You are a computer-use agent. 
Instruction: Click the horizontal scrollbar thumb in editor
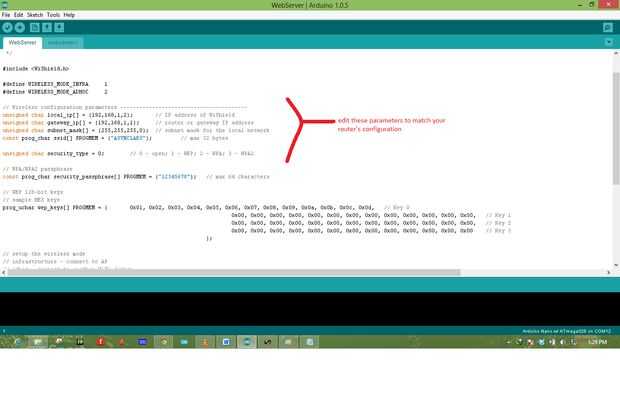point(234,272)
